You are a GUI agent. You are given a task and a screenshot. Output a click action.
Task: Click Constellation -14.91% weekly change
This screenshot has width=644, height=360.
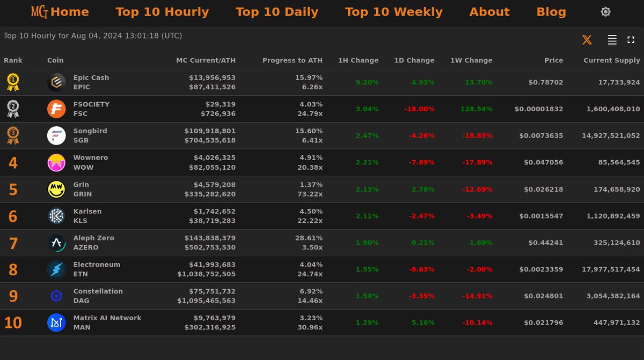[x=477, y=296]
